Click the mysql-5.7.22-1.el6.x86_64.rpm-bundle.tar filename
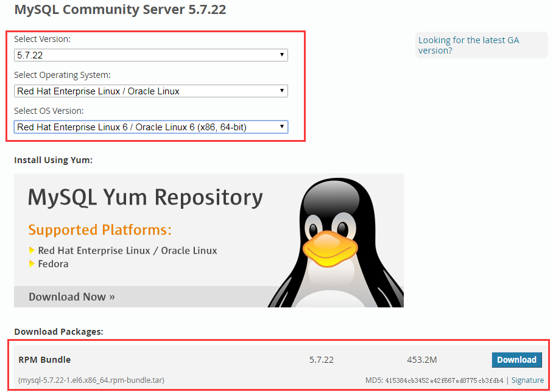 (91, 380)
